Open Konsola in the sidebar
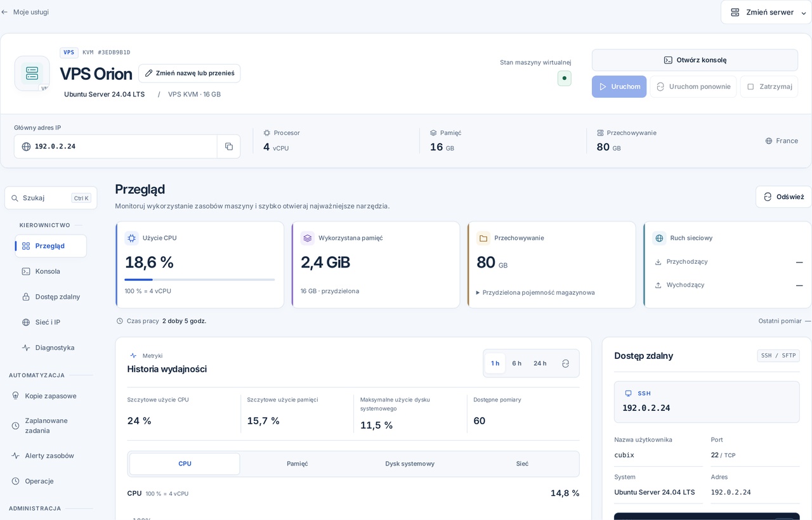The height and width of the screenshot is (520, 812). [51, 271]
